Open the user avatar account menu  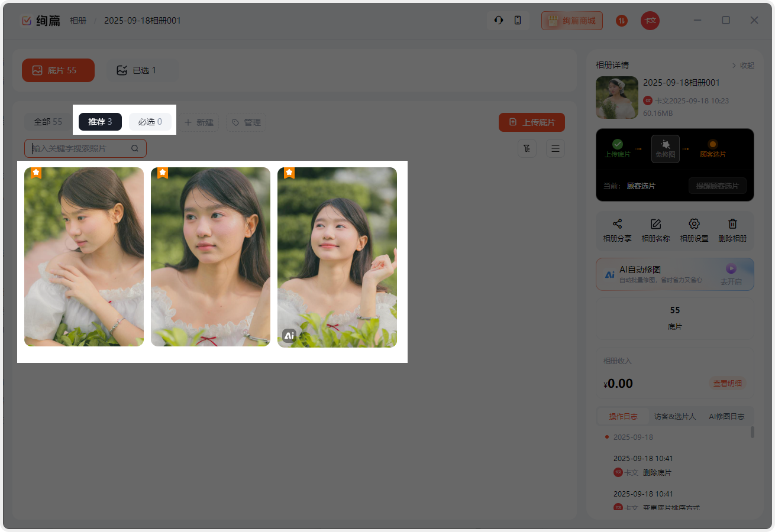pos(650,21)
